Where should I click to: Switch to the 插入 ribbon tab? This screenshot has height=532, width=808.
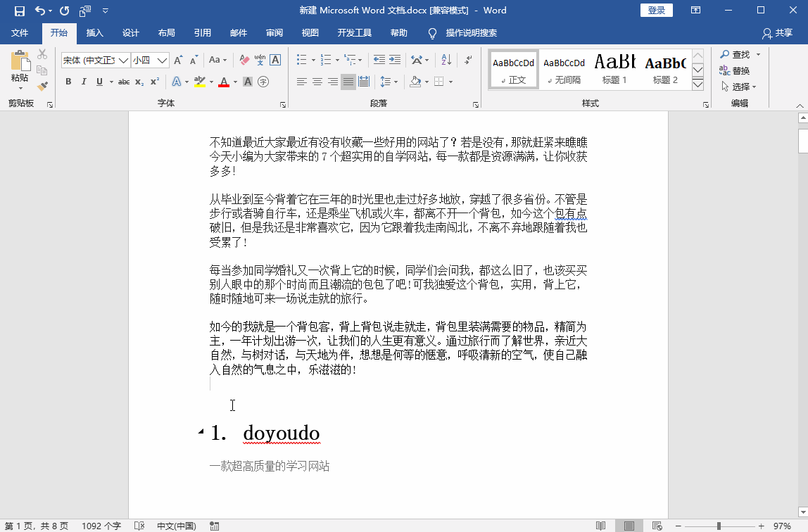pyautogui.click(x=95, y=32)
